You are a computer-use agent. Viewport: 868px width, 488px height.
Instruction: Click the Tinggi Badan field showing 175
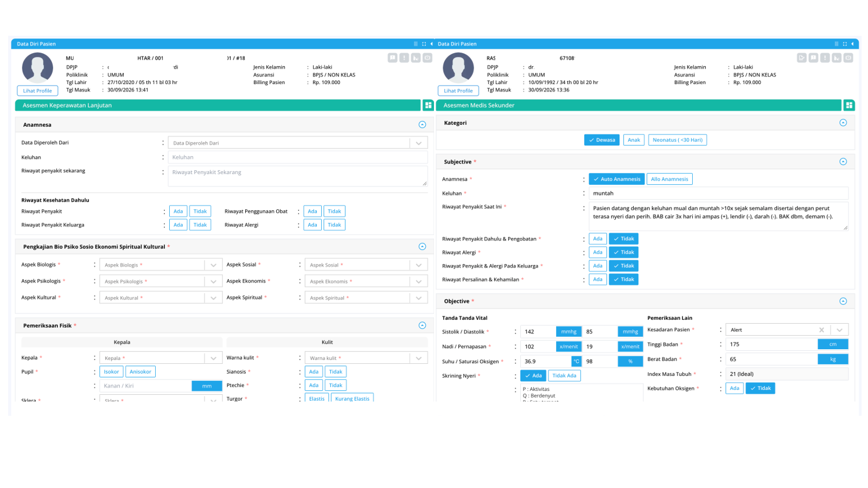point(771,344)
